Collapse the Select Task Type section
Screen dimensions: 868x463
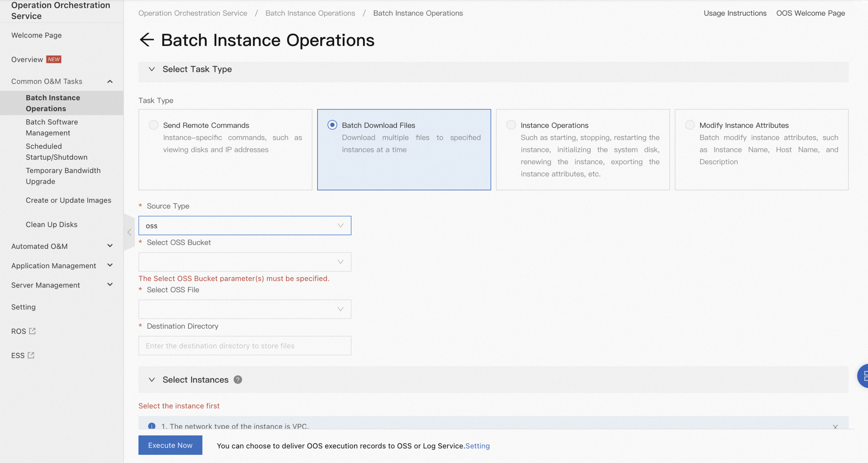pyautogui.click(x=152, y=69)
